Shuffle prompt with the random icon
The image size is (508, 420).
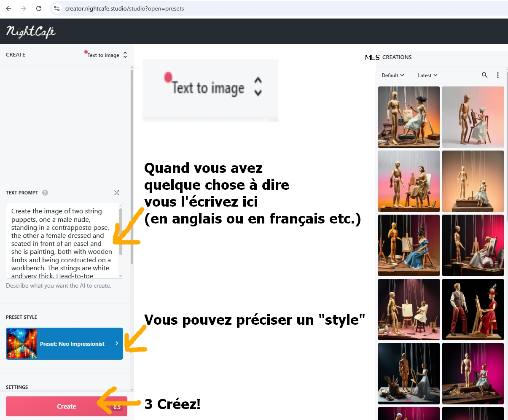[x=117, y=193]
